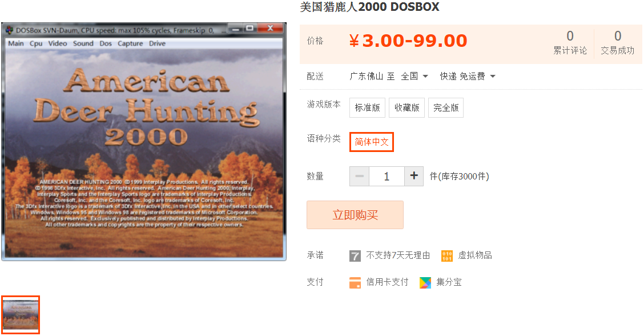This screenshot has height=336, width=644.
Task: View the 累计评论 reviews count
Action: (570, 42)
